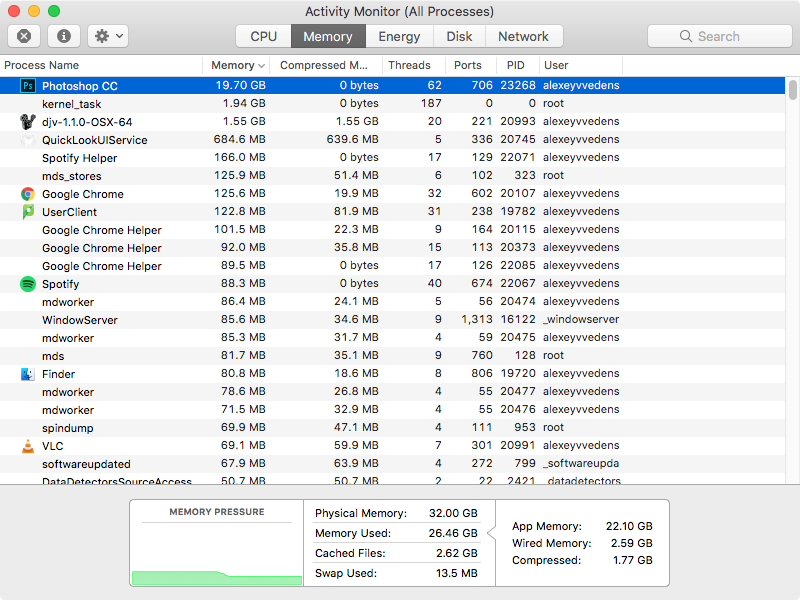The image size is (800, 600).
Task: Click the QuickLookUIService process name
Action: (94, 140)
